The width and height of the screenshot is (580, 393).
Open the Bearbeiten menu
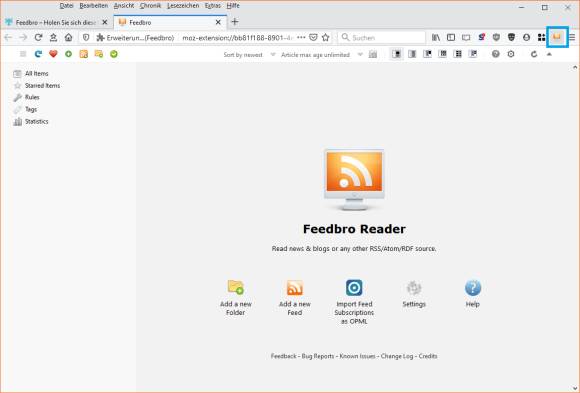[94, 6]
